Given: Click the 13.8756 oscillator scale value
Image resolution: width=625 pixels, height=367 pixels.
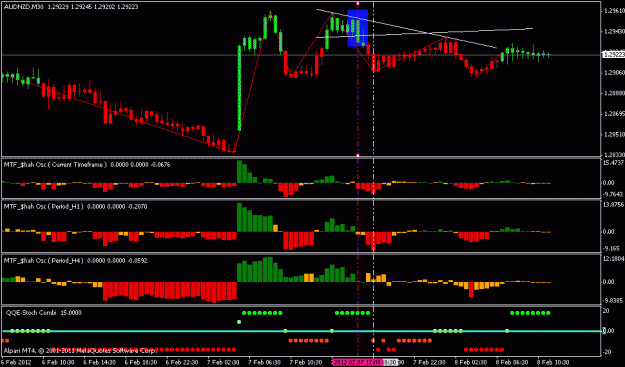Looking at the screenshot, I should (614, 204).
